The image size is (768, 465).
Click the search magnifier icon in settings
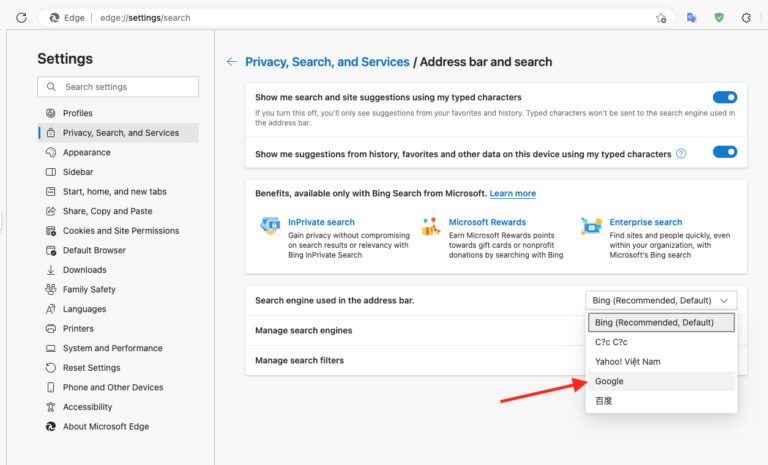[x=51, y=87]
